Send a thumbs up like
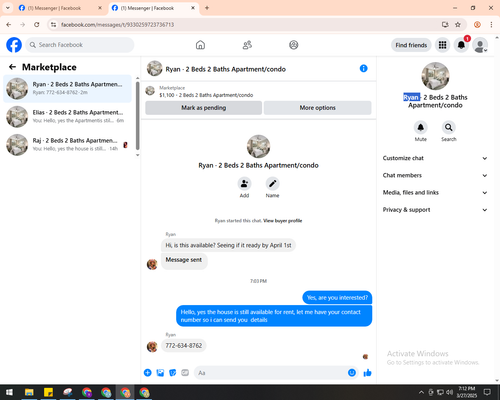The height and width of the screenshot is (400, 500). 367,373
